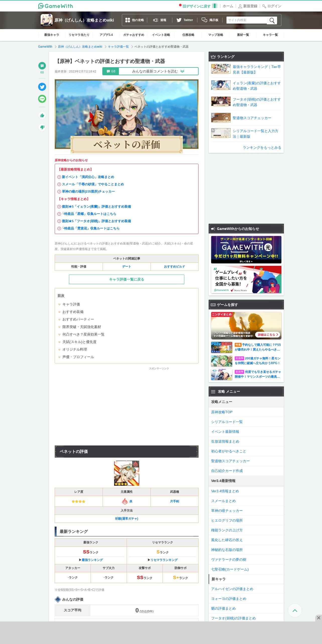Screen dimensions: 322x644
Task: Jump to おすすめパーティー in contents
Action: (x=78, y=319)
